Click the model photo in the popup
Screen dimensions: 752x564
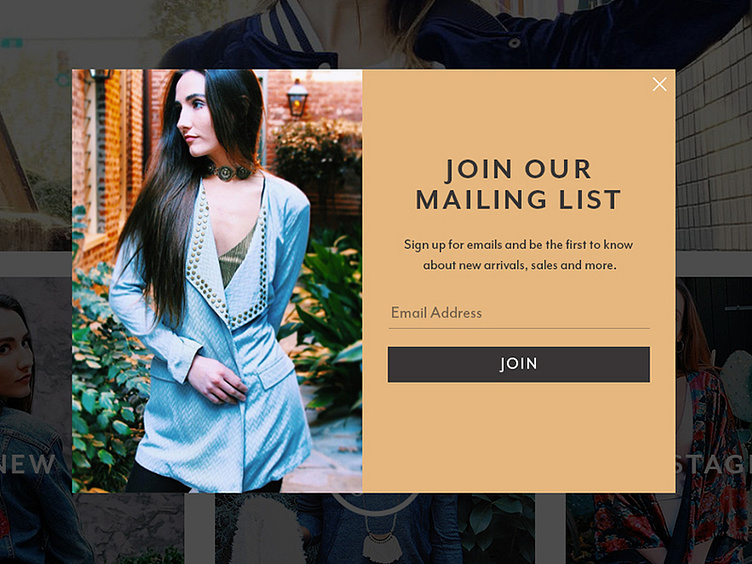[217, 281]
